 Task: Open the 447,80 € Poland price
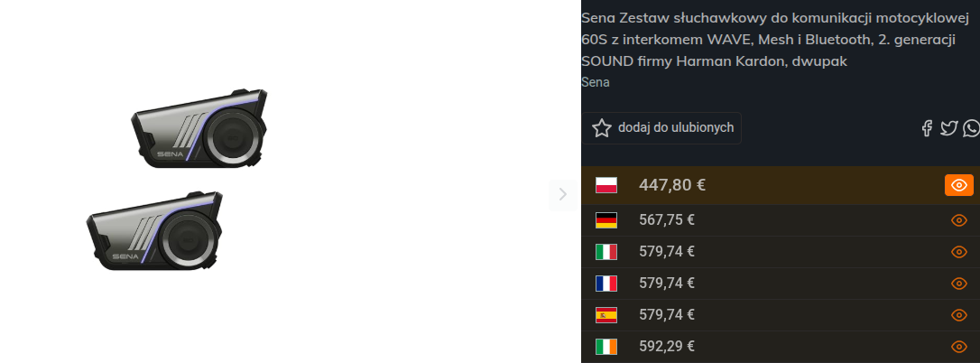click(x=672, y=185)
